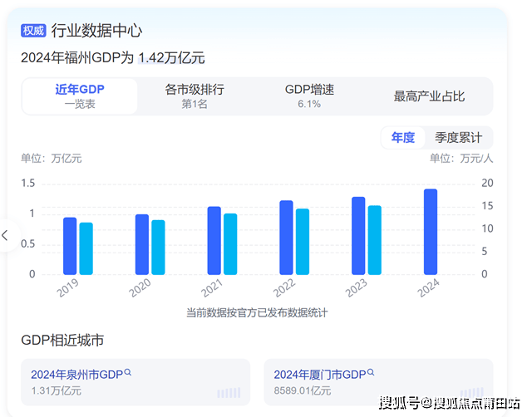This screenshot has width=532, height=417.
Task: Click the 2023 light blue per-capita bar
Action: (375, 240)
